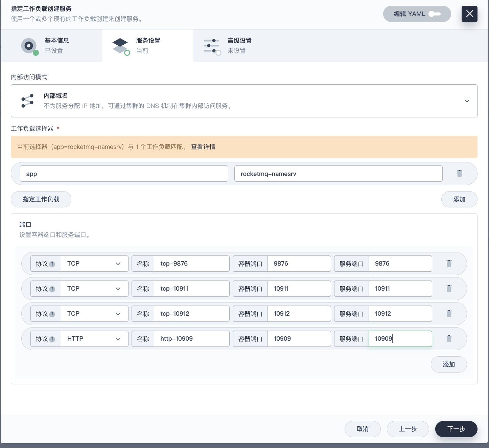Edit the selector value rocketmq-namesrv field
This screenshot has width=489, height=448.
pyautogui.click(x=339, y=174)
